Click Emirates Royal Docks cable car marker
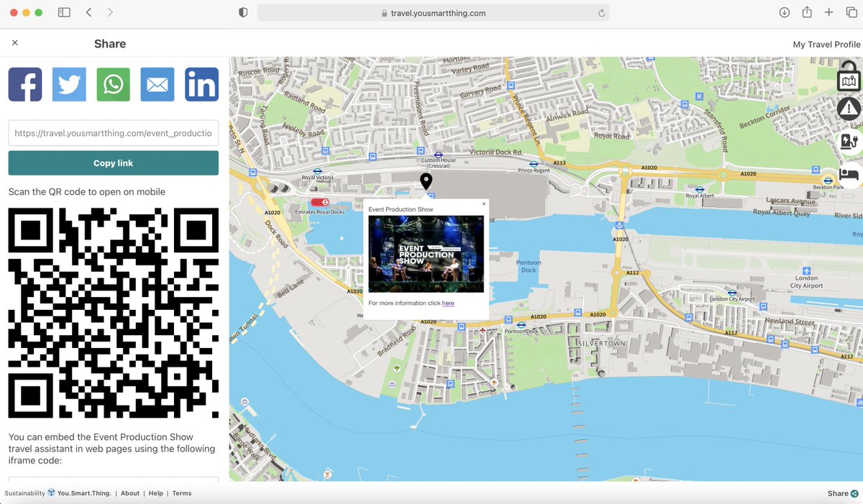 click(x=320, y=203)
